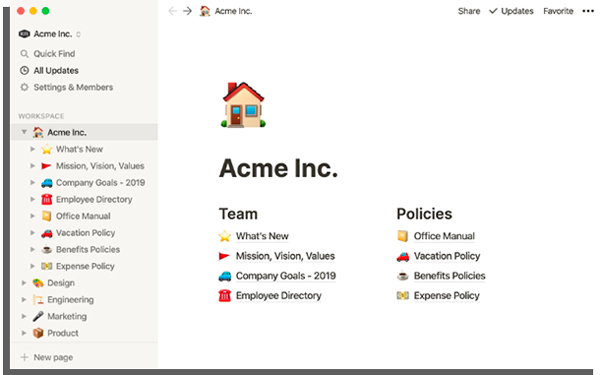
Task: Click the checkmark icon next to Updates
Action: click(x=493, y=11)
